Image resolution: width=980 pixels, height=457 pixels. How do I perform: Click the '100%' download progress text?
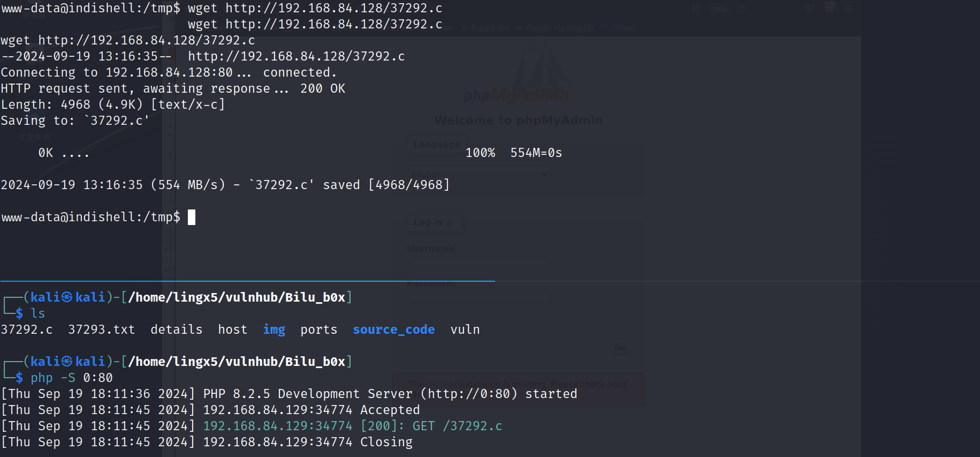[x=481, y=153]
